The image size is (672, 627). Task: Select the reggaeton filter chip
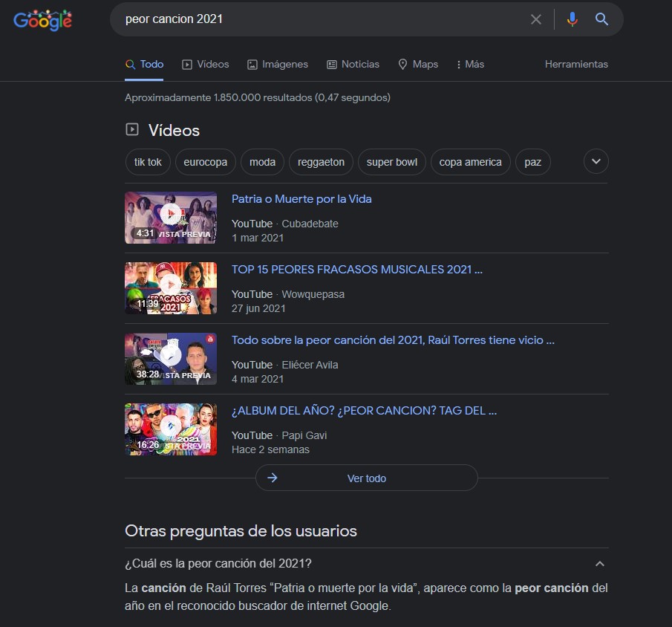321,162
